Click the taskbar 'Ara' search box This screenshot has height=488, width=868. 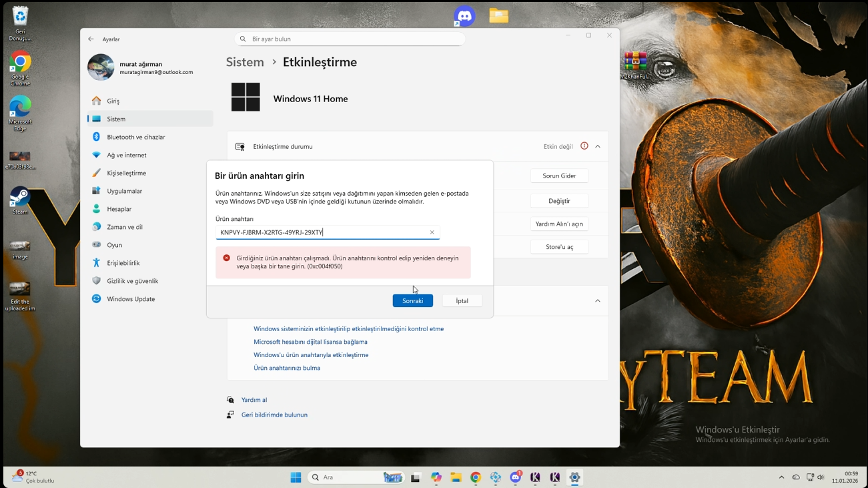357,477
